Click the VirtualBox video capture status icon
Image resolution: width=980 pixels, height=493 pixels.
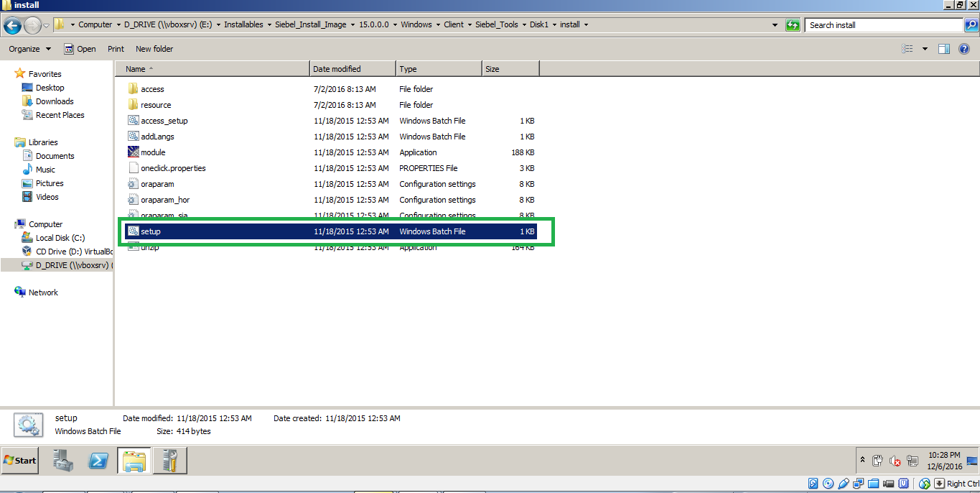(x=888, y=483)
